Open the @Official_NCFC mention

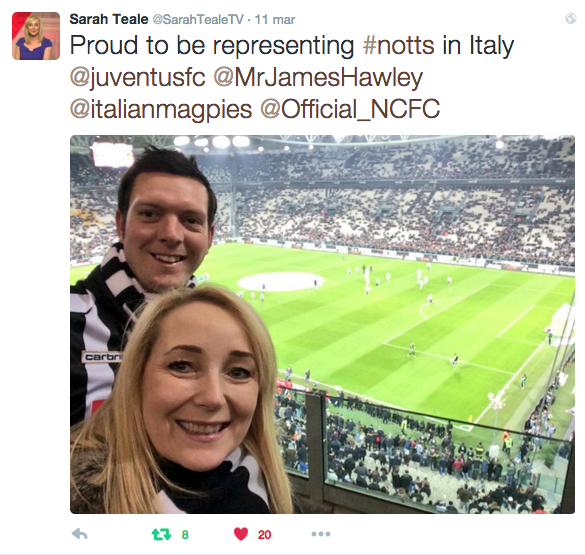click(350, 109)
